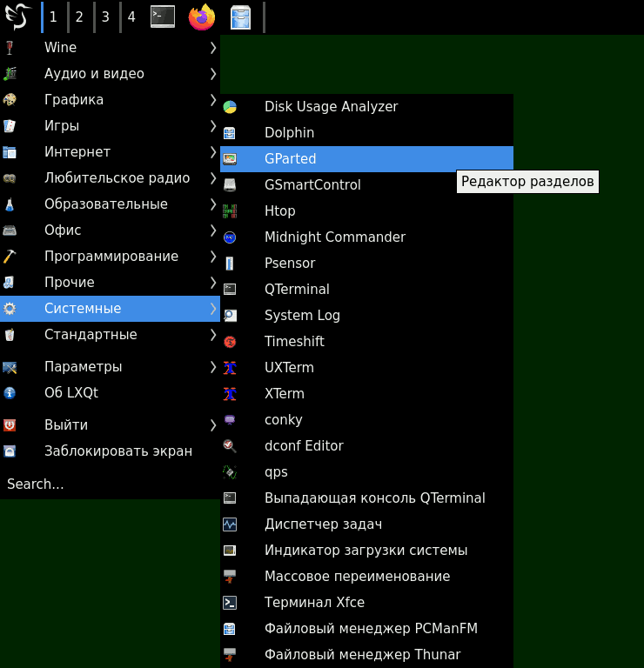Viewport: 644px width, 668px height.
Task: Click the Заблокировать экран lock icon
Action: click(x=10, y=451)
